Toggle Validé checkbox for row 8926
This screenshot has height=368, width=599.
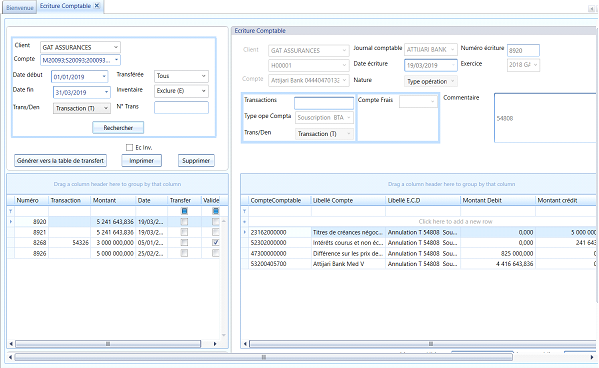point(216,253)
